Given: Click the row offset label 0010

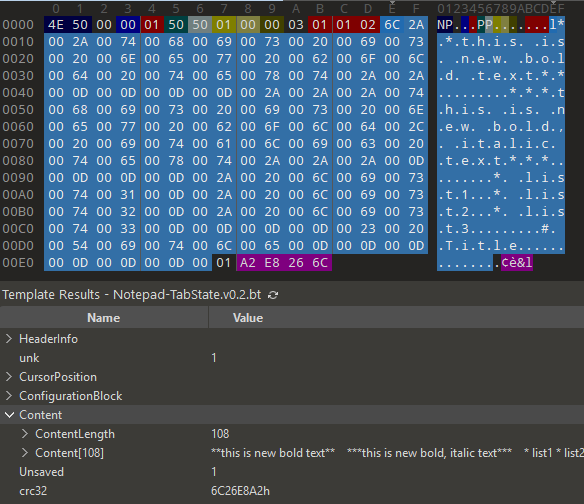Looking at the screenshot, I should point(18,42).
